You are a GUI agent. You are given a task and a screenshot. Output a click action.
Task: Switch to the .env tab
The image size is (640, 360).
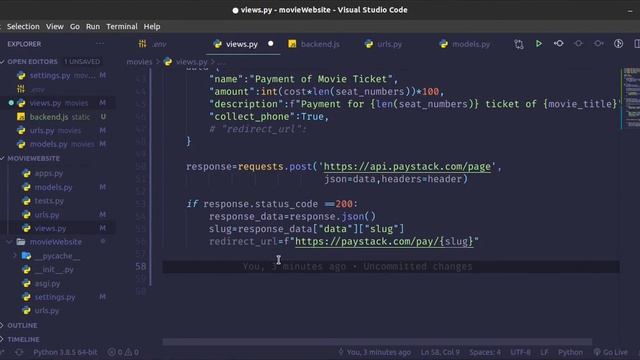pos(153,44)
